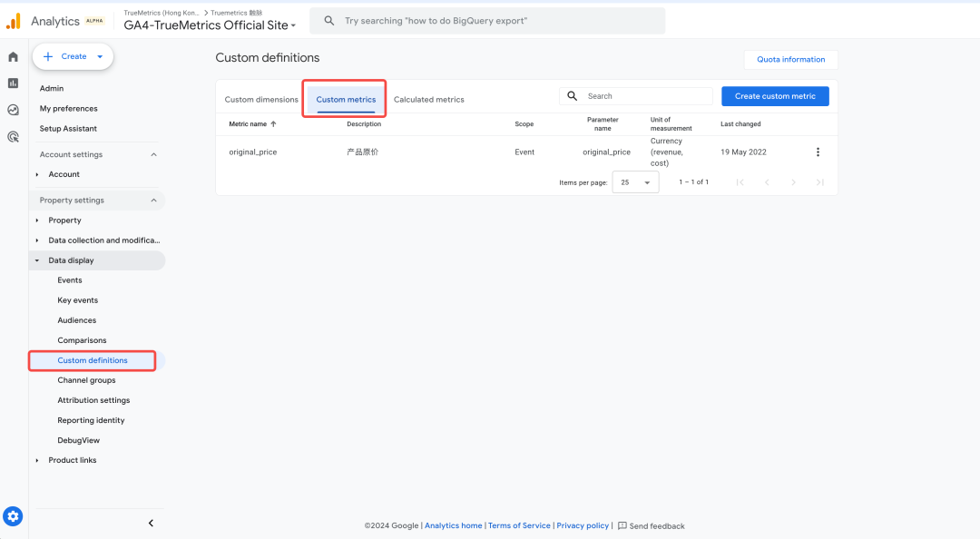Open the Key events sidebar item
This screenshot has width=980, height=539.
[x=77, y=300]
